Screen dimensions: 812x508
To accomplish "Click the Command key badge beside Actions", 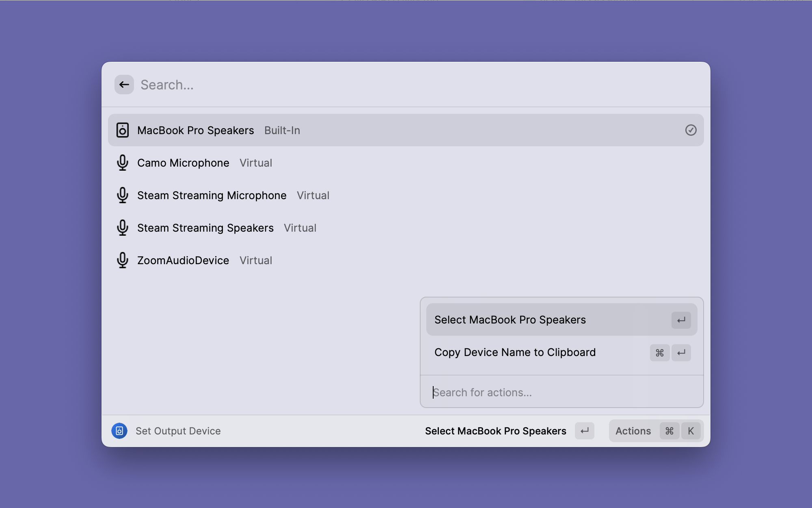I will point(669,431).
